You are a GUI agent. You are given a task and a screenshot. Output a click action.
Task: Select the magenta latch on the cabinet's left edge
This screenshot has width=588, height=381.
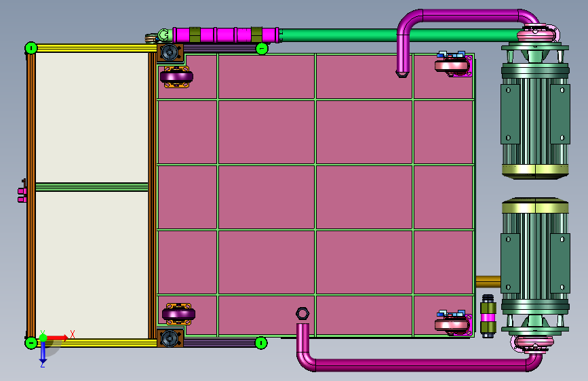[22, 194]
